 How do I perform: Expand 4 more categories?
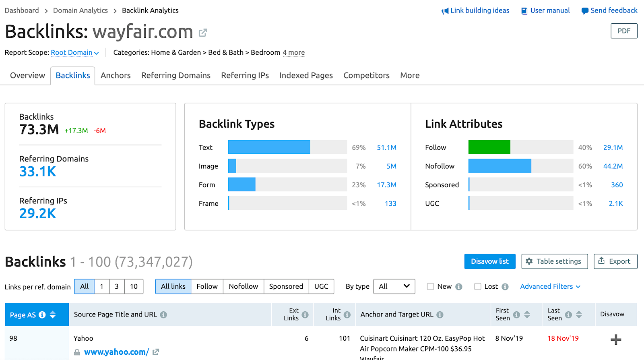pyautogui.click(x=293, y=53)
